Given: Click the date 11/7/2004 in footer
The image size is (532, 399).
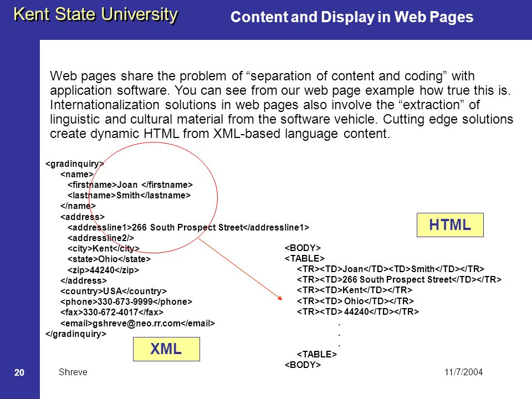Looking at the screenshot, I should 463,372.
